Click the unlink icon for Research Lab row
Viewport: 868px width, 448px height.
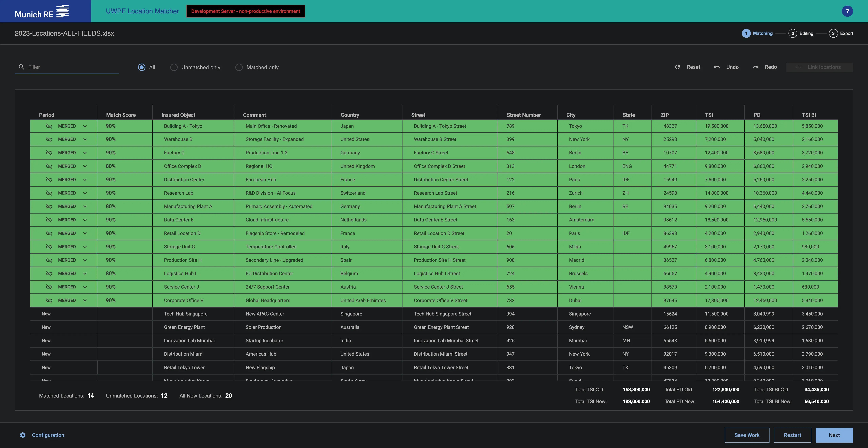[49, 193]
